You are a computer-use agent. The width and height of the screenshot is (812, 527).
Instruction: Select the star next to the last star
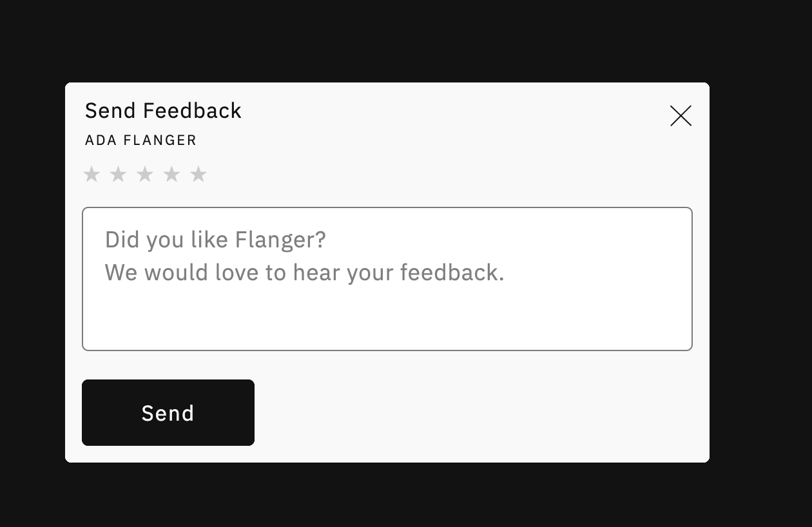(171, 174)
